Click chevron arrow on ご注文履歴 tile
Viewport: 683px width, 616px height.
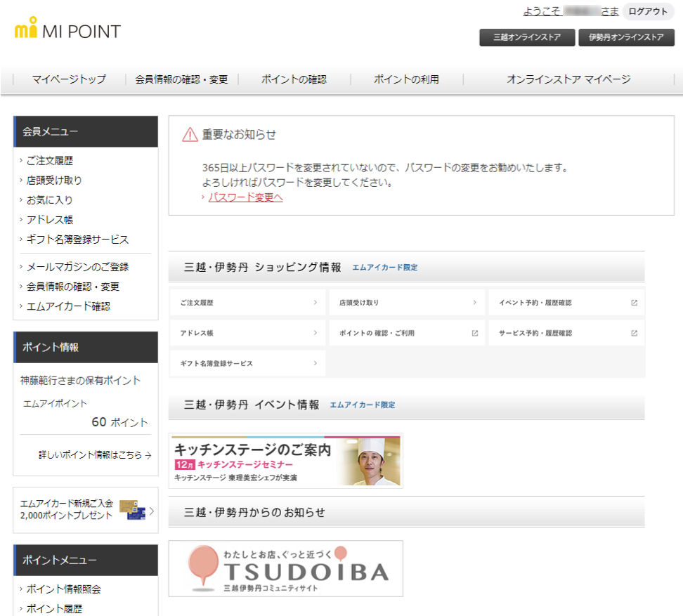[x=316, y=303]
